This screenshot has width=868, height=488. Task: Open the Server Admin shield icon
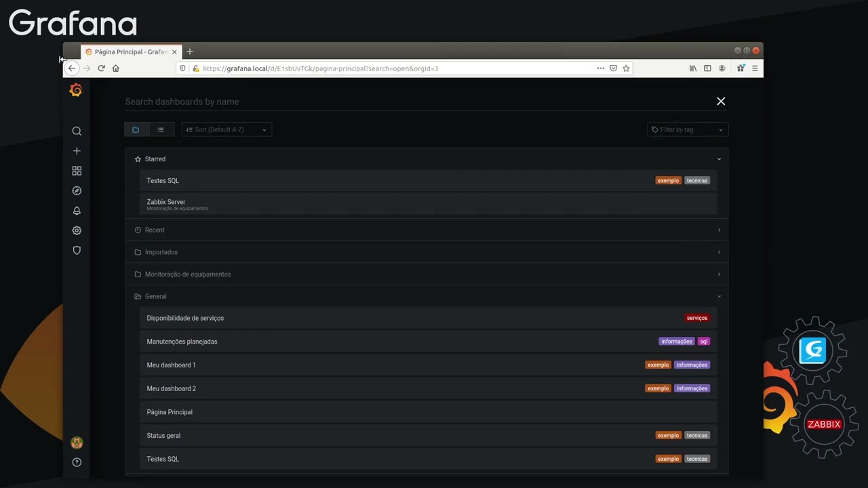click(77, 250)
